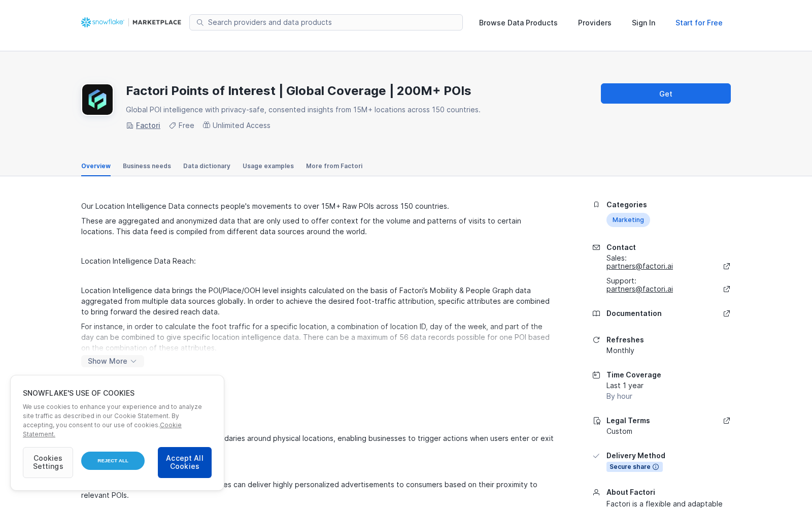Click the Legal Terms document icon

click(x=597, y=421)
